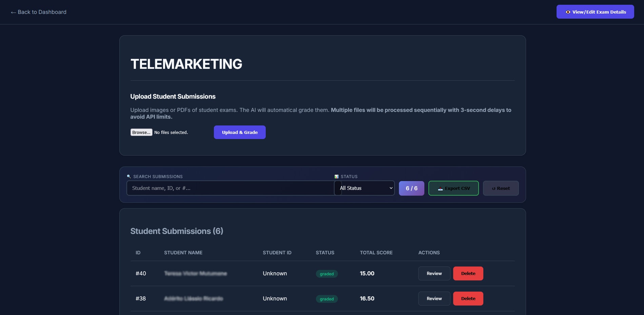Click the magnifier icon by Search Submissions
Screen dimensions: 644x315
[129, 176]
